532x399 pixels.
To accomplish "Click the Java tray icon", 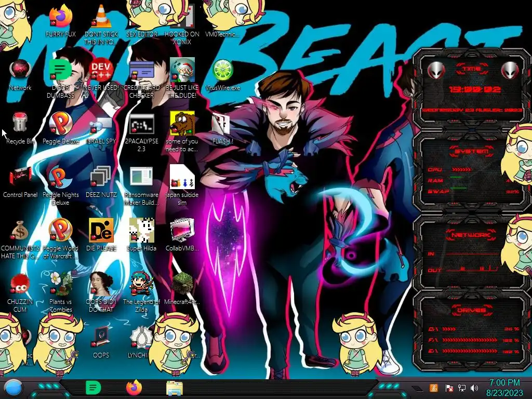I will tap(433, 388).
